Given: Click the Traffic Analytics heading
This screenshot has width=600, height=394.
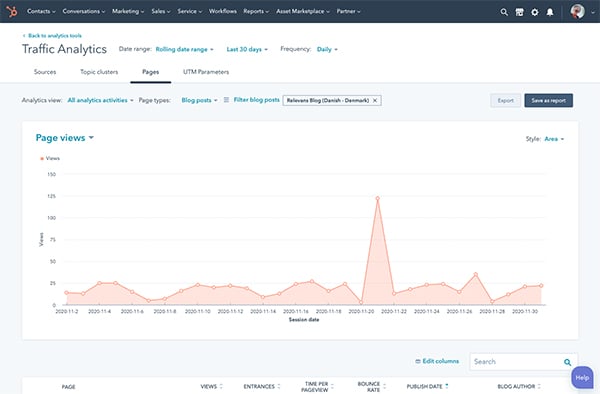Looking at the screenshot, I should coord(64,49).
